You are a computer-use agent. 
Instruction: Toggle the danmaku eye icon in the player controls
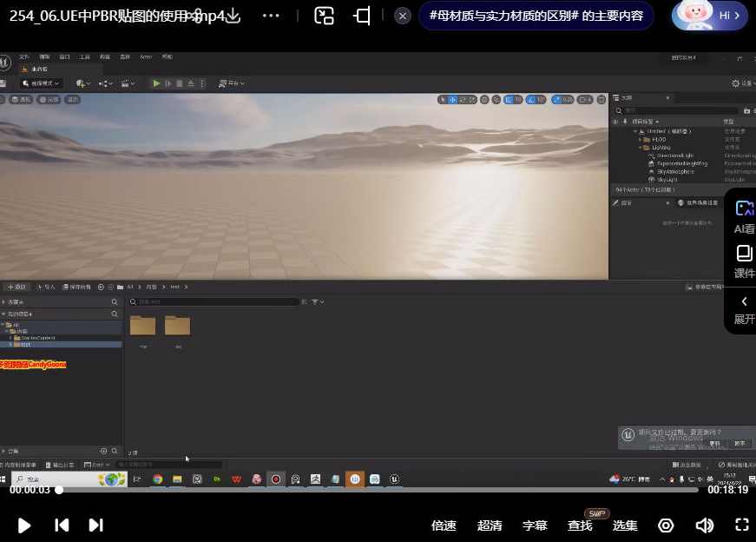pos(666,525)
